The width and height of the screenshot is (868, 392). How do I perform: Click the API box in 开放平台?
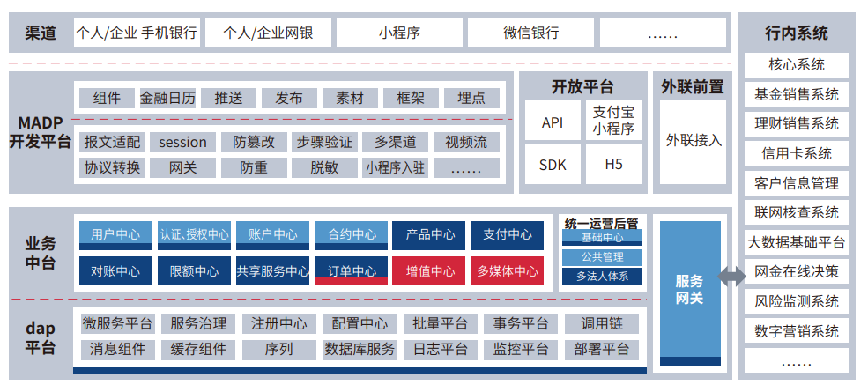coord(553,122)
